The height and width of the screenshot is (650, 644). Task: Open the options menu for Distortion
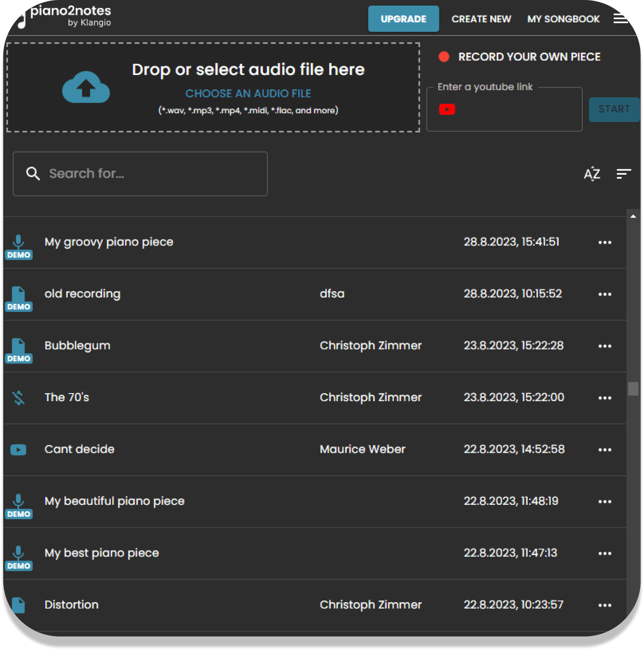[x=605, y=605]
